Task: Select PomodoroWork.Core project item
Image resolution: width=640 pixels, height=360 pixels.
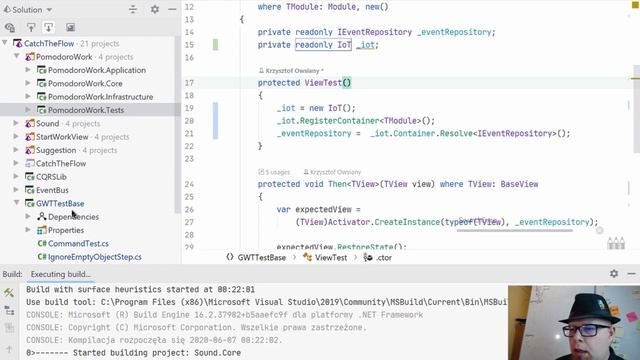Action: pyautogui.click(x=85, y=83)
